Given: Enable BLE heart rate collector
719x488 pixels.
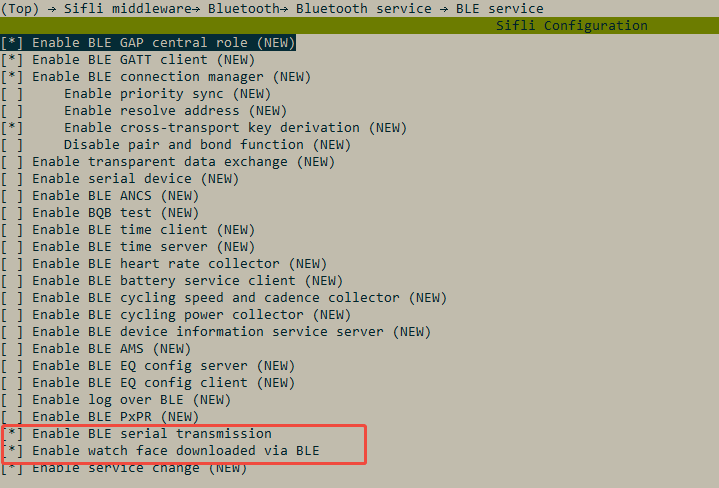Looking at the screenshot, I should 164,263.
